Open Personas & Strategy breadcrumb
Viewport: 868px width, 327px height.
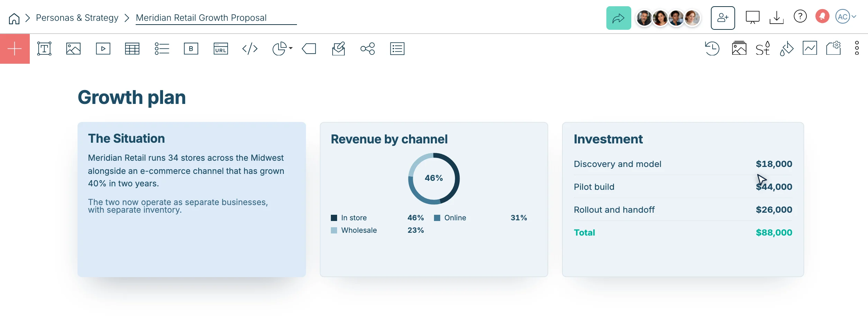click(77, 18)
